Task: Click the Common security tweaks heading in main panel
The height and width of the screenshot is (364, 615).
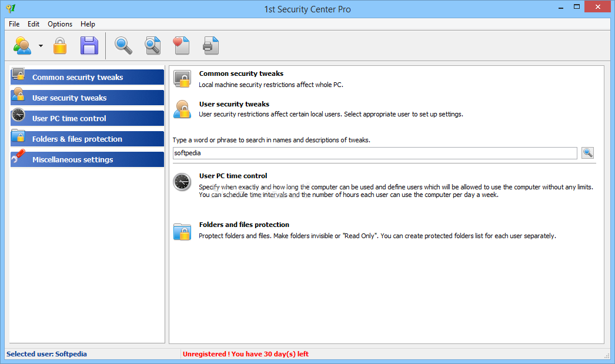Action: [x=241, y=74]
